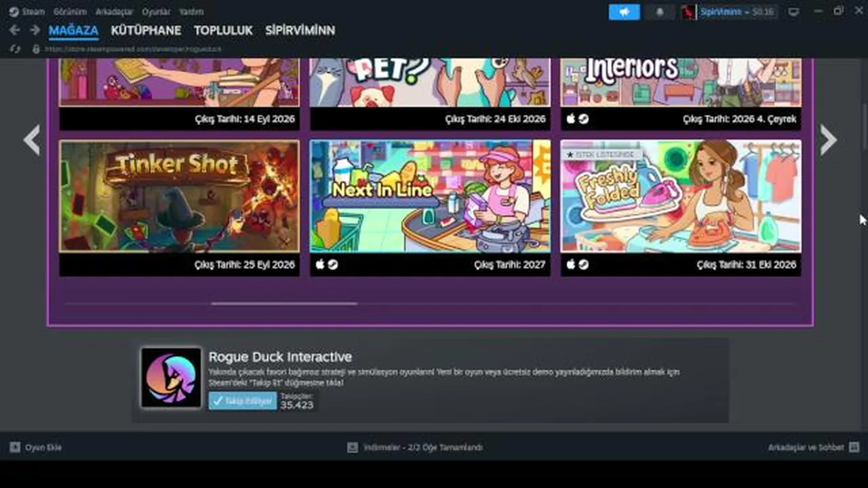Show previous games with the left carousel arrow
This screenshot has height=488, width=868.
click(32, 140)
